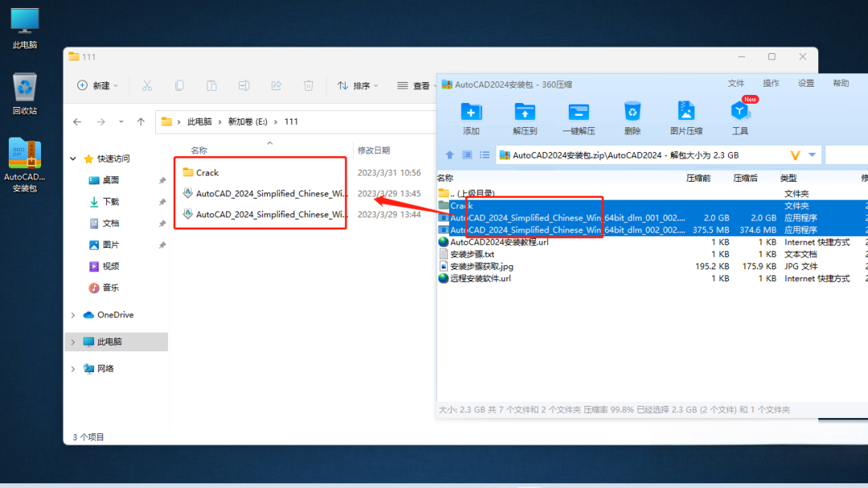Viewport: 868px width, 488px height.
Task: Sort by 压缩前 column in 360压缩
Action: [x=698, y=178]
